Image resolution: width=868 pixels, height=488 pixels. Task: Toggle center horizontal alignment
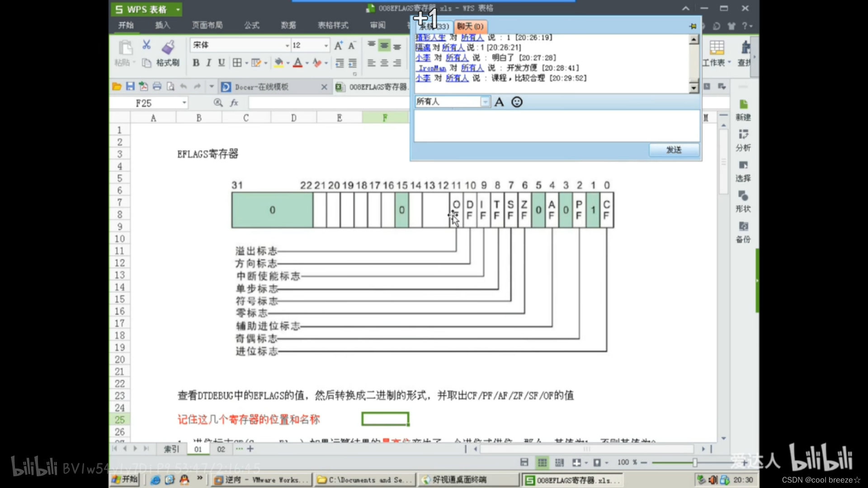click(x=384, y=63)
